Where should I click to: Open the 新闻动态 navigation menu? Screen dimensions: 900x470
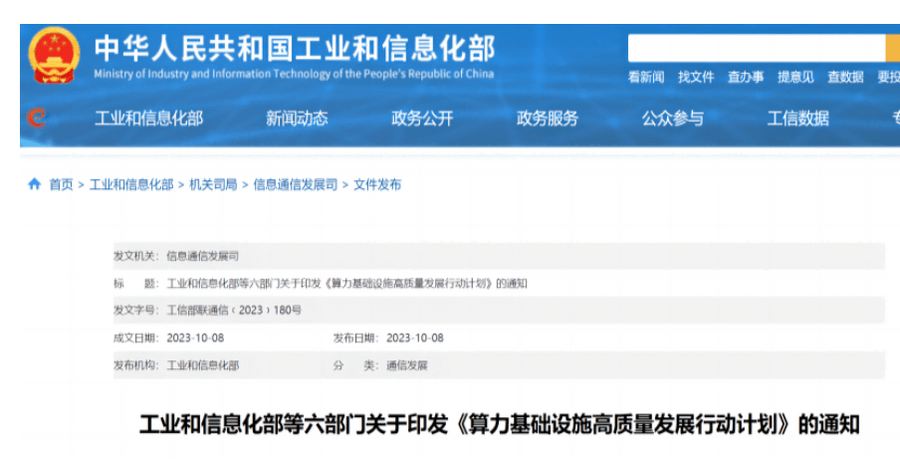click(297, 118)
